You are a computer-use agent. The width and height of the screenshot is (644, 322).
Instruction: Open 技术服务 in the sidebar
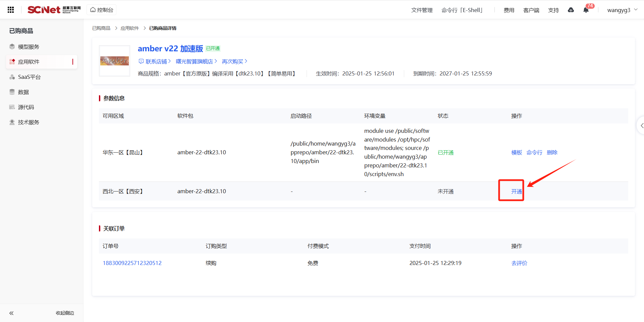click(29, 122)
